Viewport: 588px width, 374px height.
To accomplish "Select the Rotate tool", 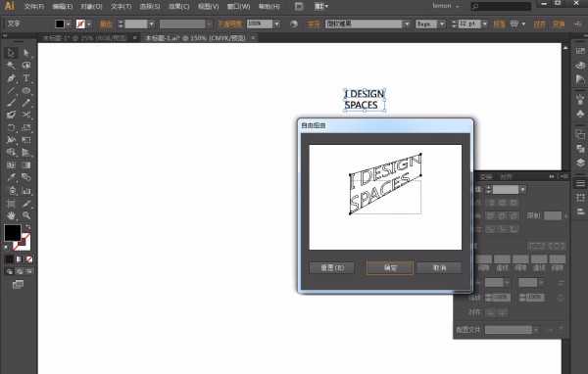I will point(11,128).
